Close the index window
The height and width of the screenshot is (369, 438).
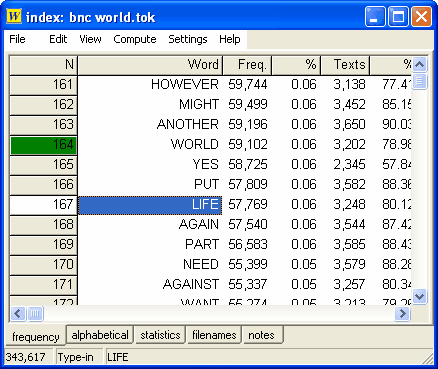pyautogui.click(x=421, y=17)
